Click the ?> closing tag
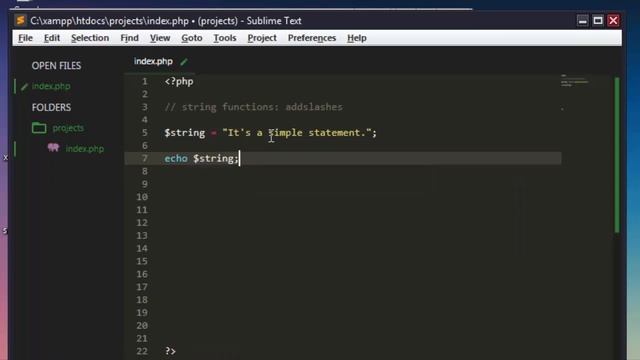 coord(170,351)
